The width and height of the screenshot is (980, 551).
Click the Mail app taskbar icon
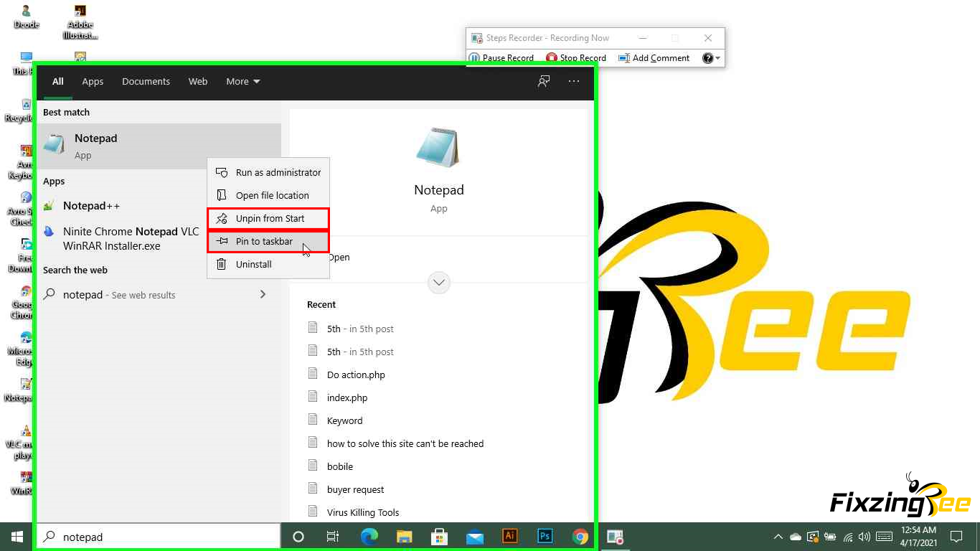coord(475,537)
